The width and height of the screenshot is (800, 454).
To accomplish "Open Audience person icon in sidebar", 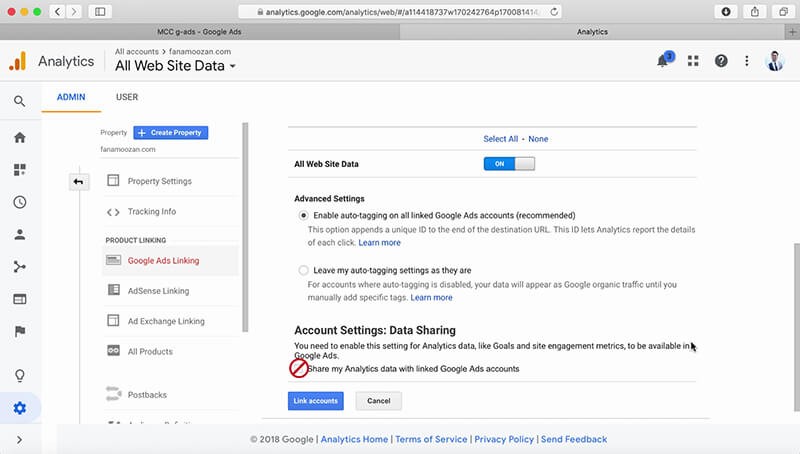I will (19, 234).
